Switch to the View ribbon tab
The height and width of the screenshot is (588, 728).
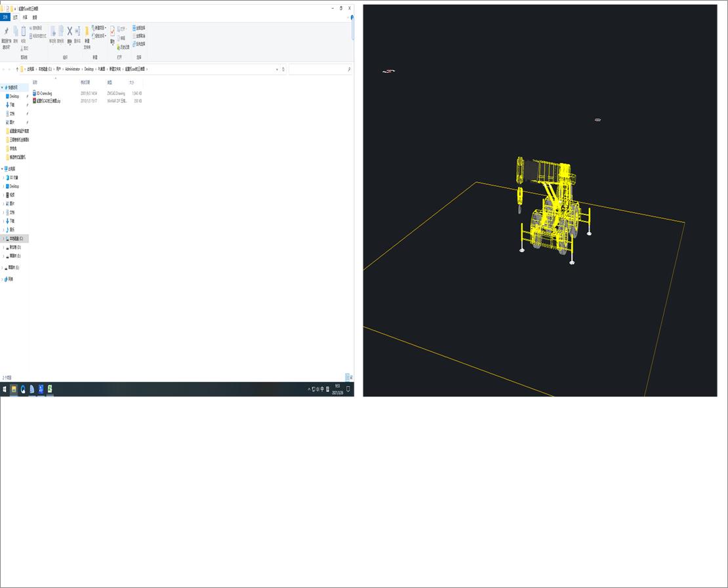35,17
